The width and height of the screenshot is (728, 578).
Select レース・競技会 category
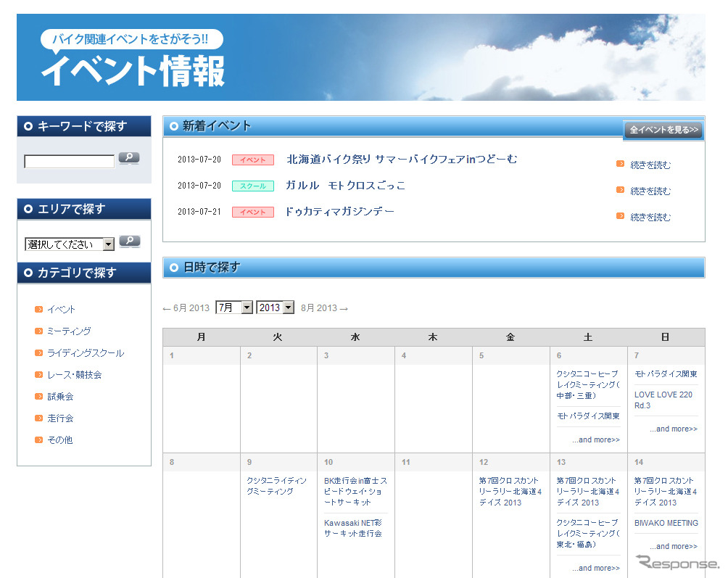pos(74,375)
